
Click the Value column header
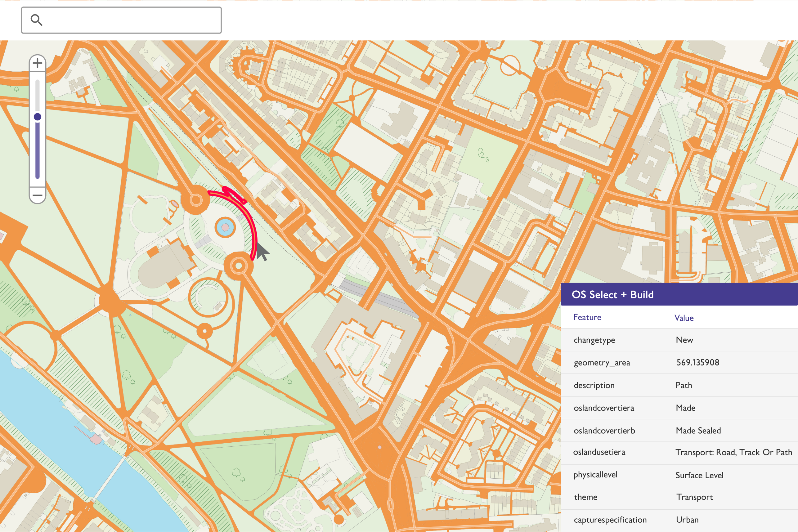click(x=684, y=318)
